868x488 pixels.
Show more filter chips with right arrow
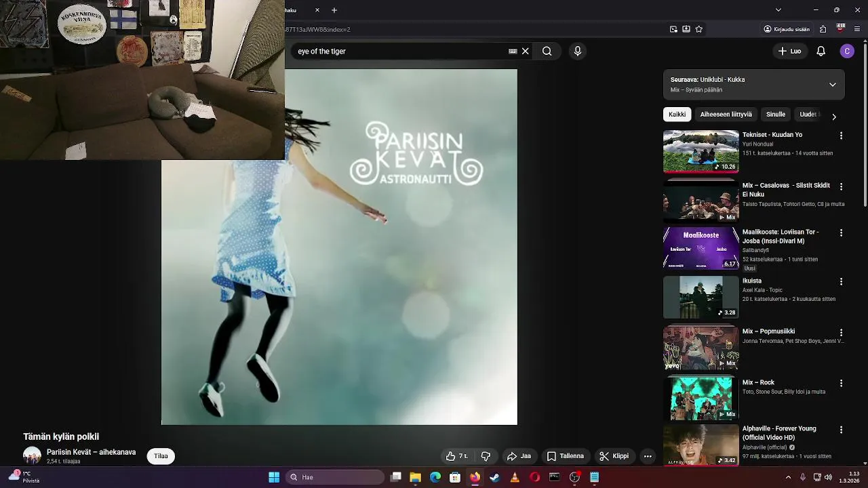coord(833,117)
